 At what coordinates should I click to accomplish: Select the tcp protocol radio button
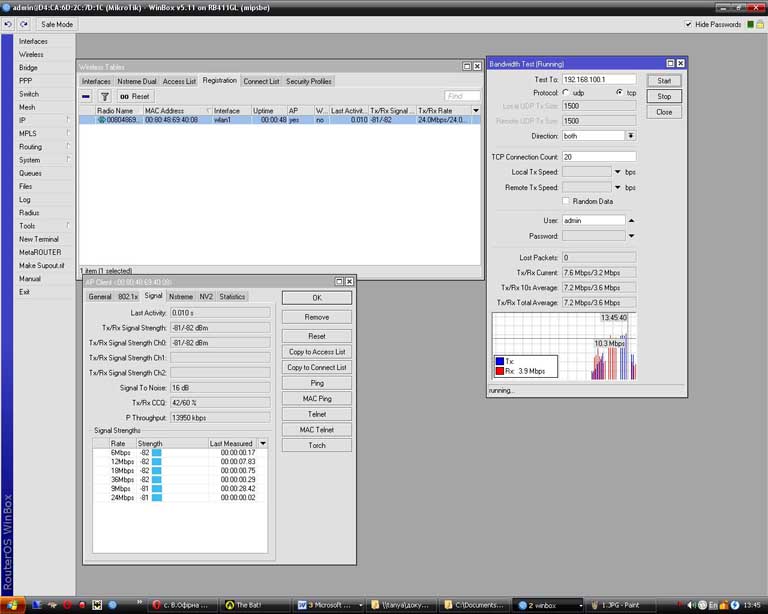pos(620,93)
